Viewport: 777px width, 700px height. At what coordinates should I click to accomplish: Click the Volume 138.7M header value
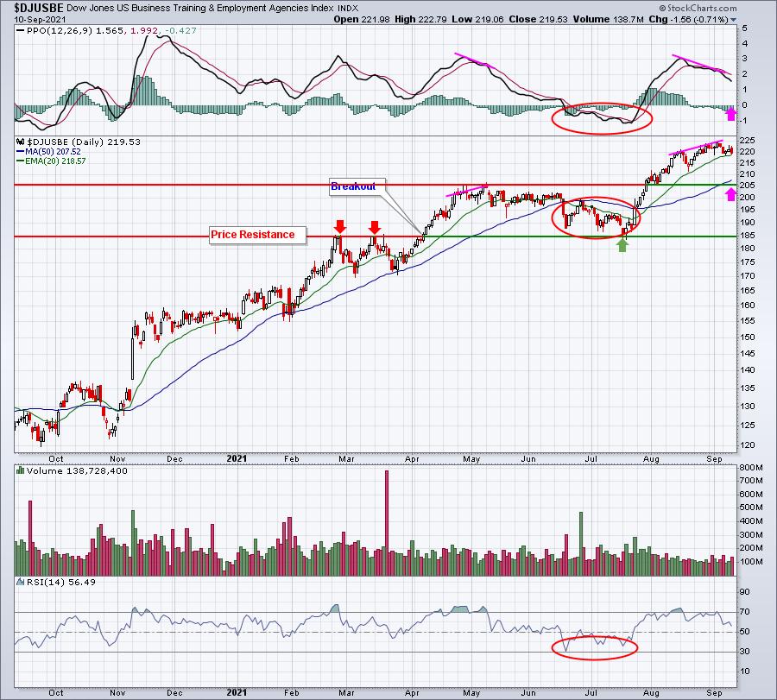[608, 19]
